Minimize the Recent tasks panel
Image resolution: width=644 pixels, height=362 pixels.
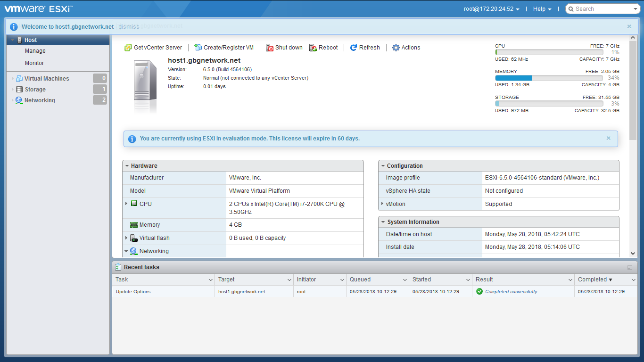point(630,267)
